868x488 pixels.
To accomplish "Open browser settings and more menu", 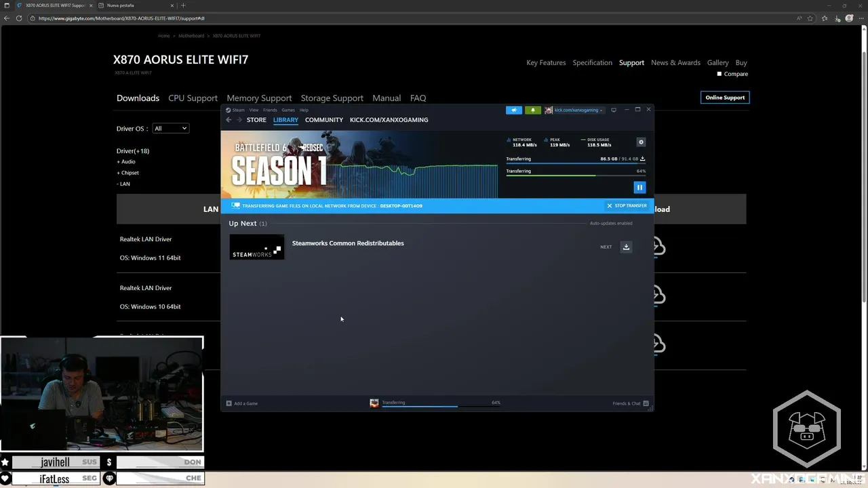I will click(x=862, y=18).
